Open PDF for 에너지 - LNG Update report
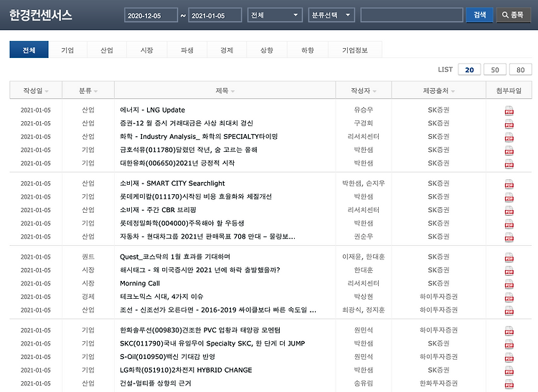 [x=509, y=111]
